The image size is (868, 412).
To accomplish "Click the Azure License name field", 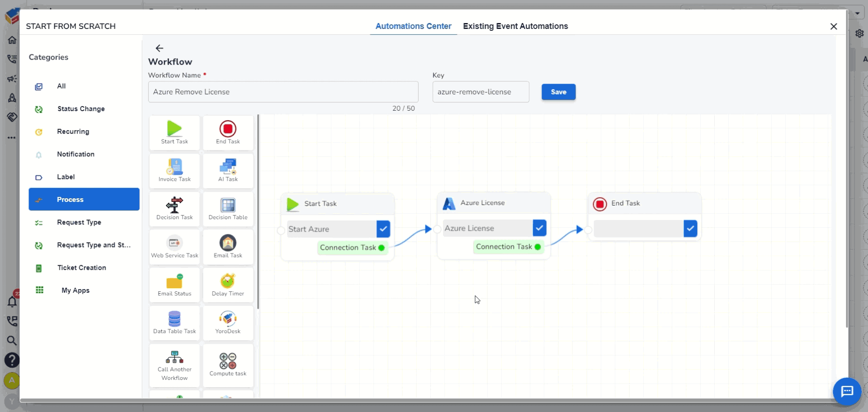I will (x=488, y=228).
